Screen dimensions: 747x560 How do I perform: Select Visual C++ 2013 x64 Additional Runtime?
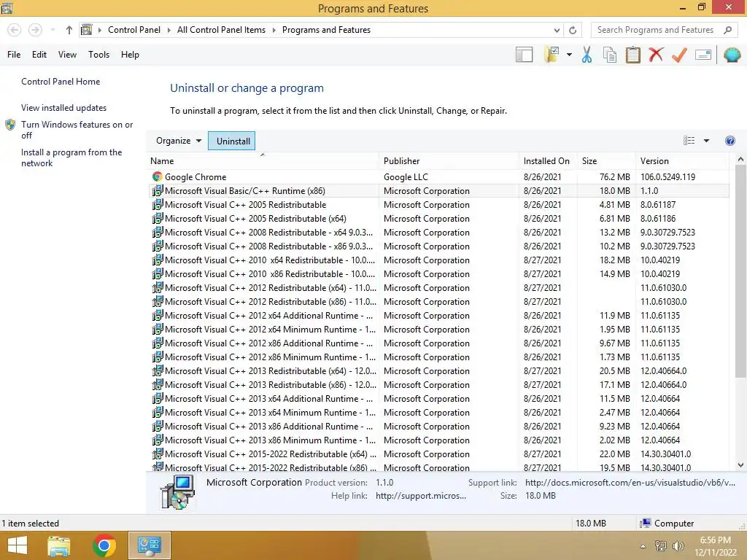coord(438,399)
